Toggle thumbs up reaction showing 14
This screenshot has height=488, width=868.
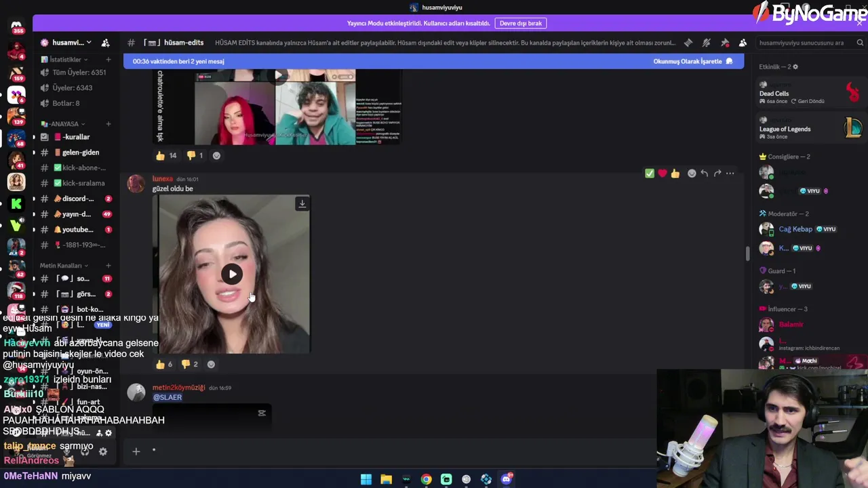(x=166, y=155)
